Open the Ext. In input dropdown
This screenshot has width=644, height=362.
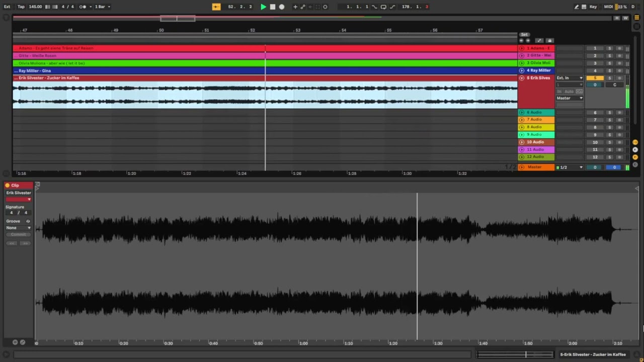pyautogui.click(x=570, y=78)
